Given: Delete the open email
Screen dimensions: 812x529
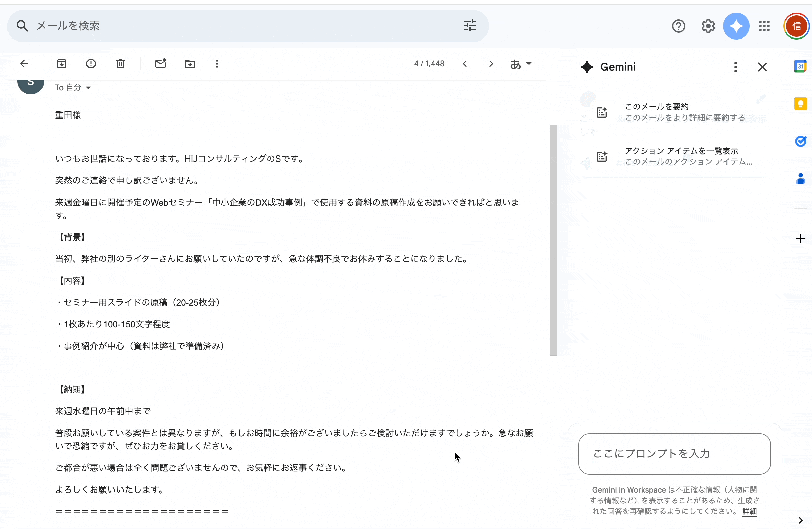Looking at the screenshot, I should click(120, 64).
